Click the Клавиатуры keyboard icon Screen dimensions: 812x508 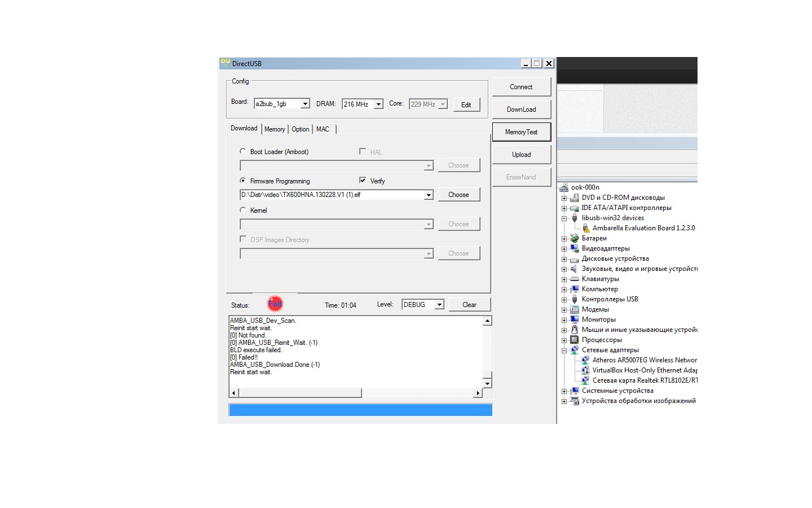(575, 279)
